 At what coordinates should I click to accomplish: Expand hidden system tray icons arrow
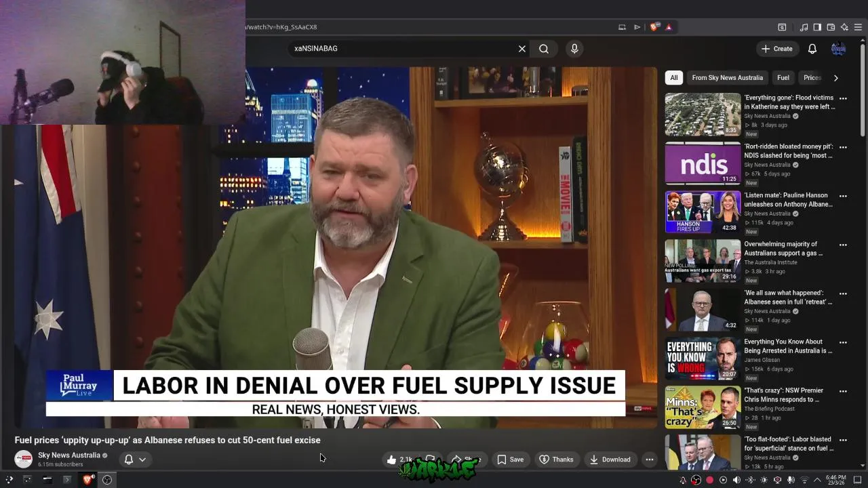pyautogui.click(x=818, y=480)
